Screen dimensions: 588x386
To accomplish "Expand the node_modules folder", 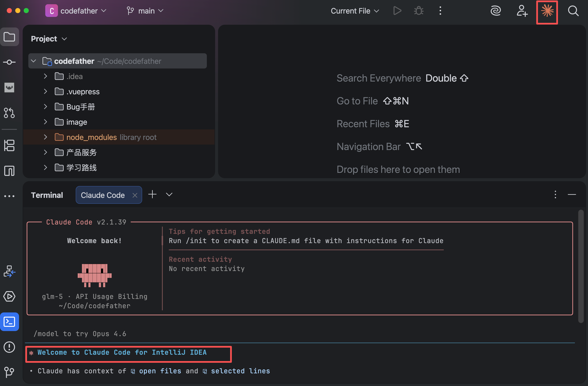I will click(45, 137).
